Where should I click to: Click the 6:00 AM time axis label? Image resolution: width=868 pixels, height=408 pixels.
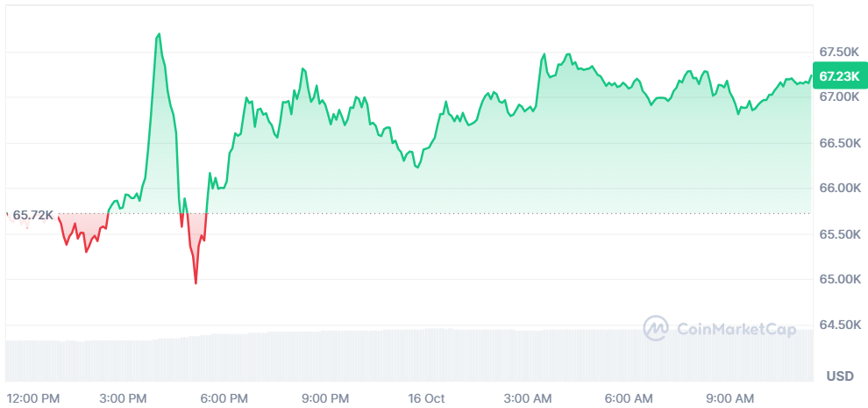630,398
